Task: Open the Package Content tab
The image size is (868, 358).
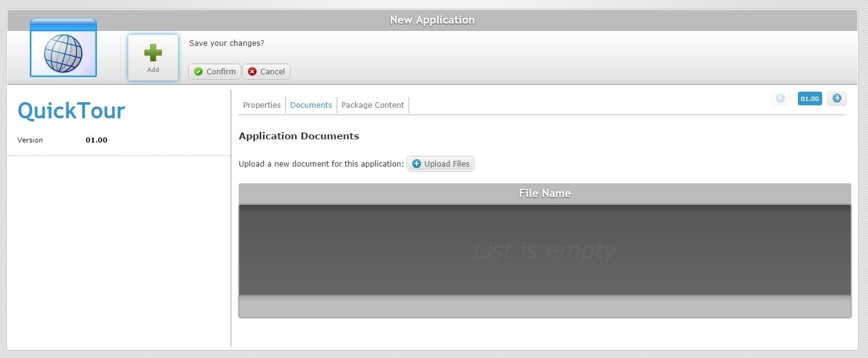Action: coord(373,105)
